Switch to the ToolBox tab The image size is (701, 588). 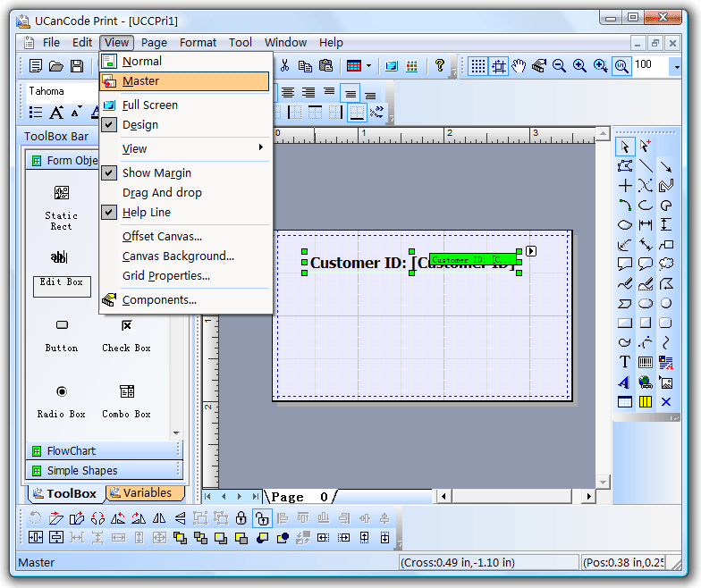pos(66,493)
